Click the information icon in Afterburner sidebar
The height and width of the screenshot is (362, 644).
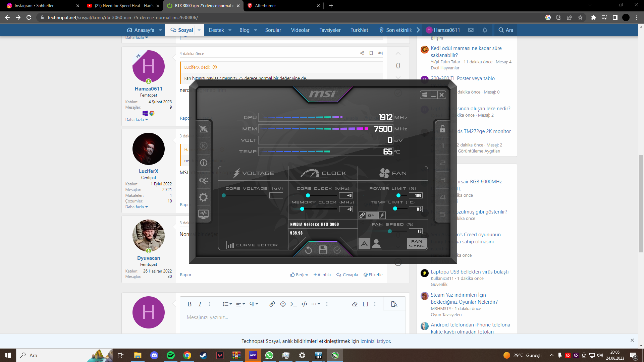click(203, 163)
